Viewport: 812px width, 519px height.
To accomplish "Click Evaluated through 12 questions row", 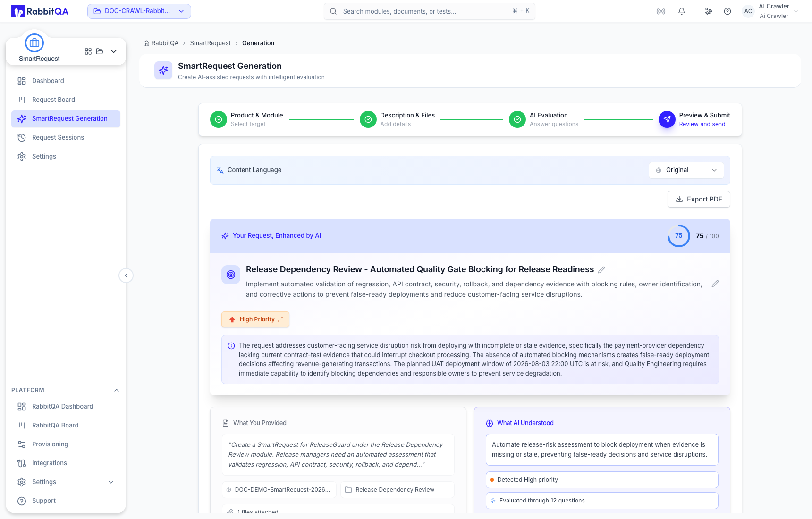I will (x=602, y=501).
